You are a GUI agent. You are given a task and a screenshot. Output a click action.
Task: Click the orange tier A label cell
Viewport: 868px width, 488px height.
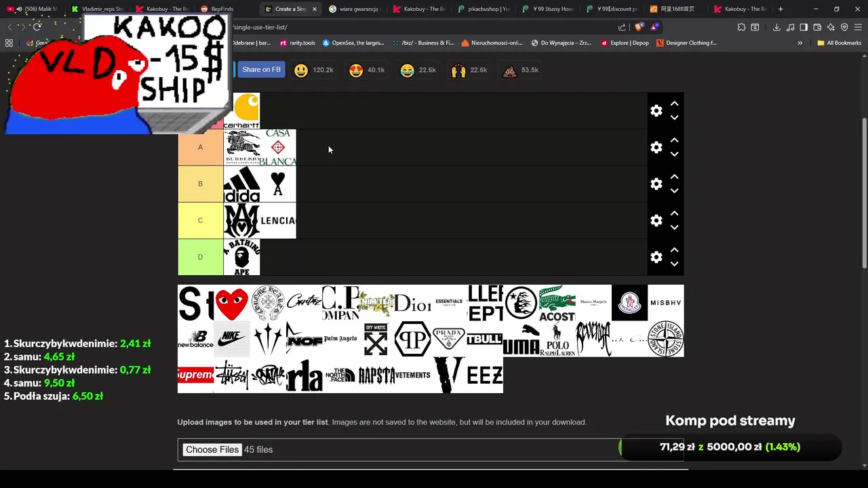click(x=200, y=147)
